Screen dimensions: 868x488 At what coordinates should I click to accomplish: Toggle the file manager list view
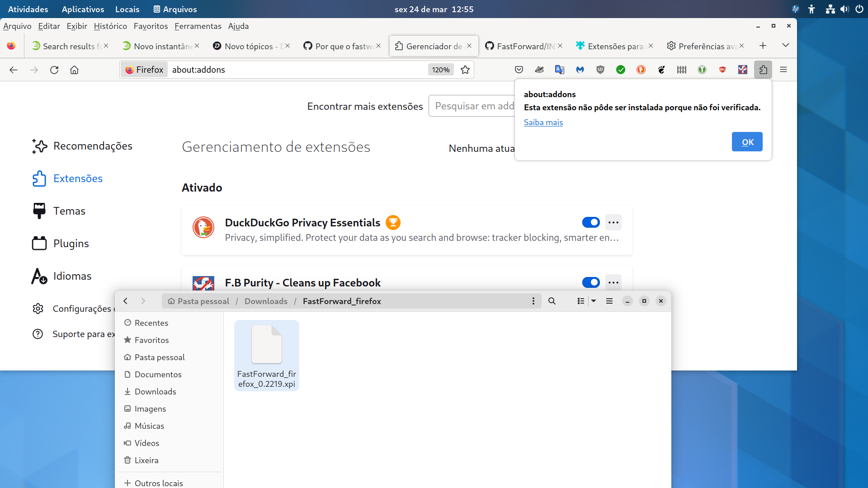tap(580, 301)
